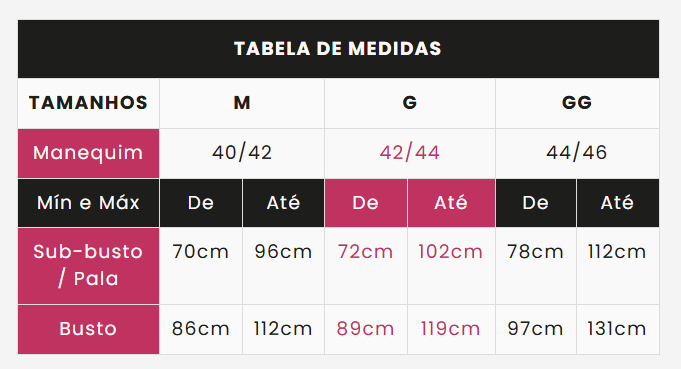681x369 pixels.
Task: Select the G size column header
Action: 410,103
